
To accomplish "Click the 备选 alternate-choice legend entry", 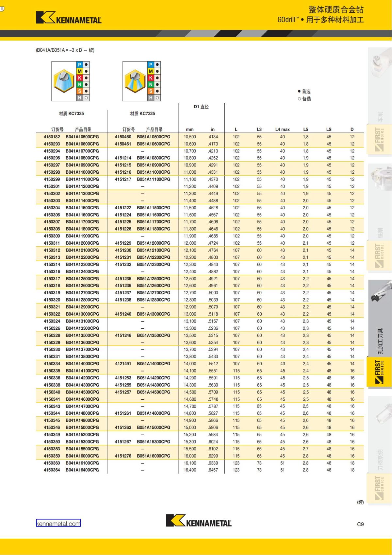I will coord(304,99).
